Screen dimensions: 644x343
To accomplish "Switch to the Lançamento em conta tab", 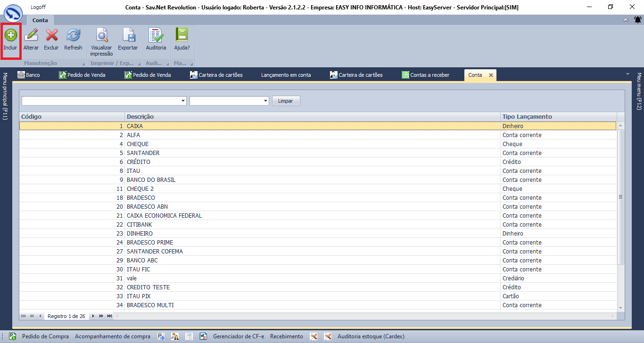I will (x=286, y=75).
